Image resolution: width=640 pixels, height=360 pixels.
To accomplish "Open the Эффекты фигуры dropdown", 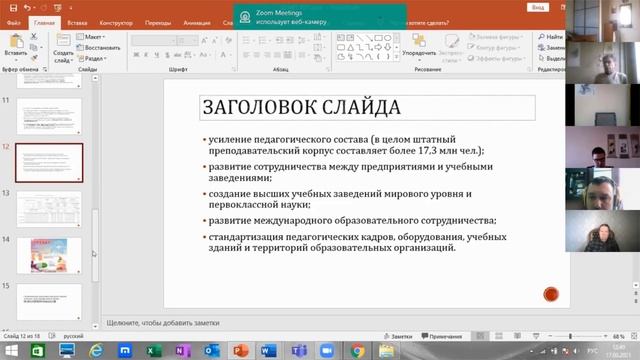I will [496, 58].
